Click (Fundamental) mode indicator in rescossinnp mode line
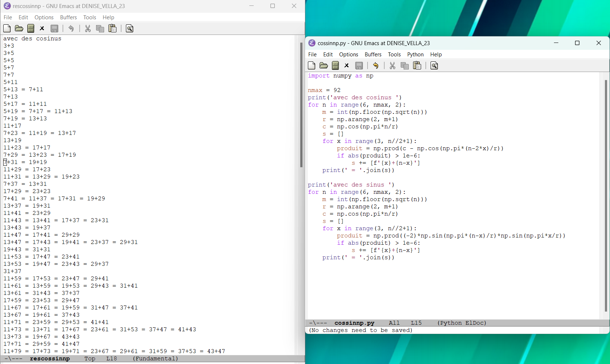 [155, 359]
